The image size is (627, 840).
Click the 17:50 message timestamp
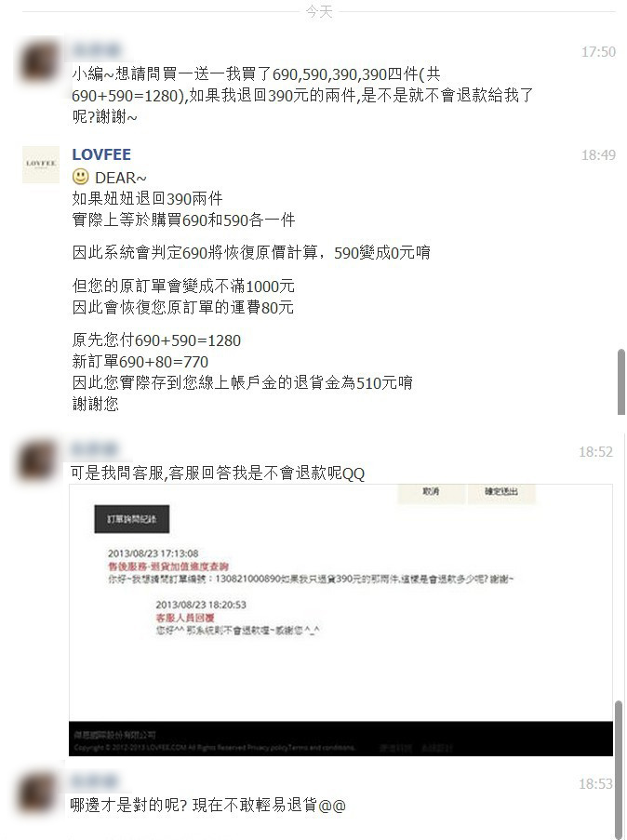point(598,52)
